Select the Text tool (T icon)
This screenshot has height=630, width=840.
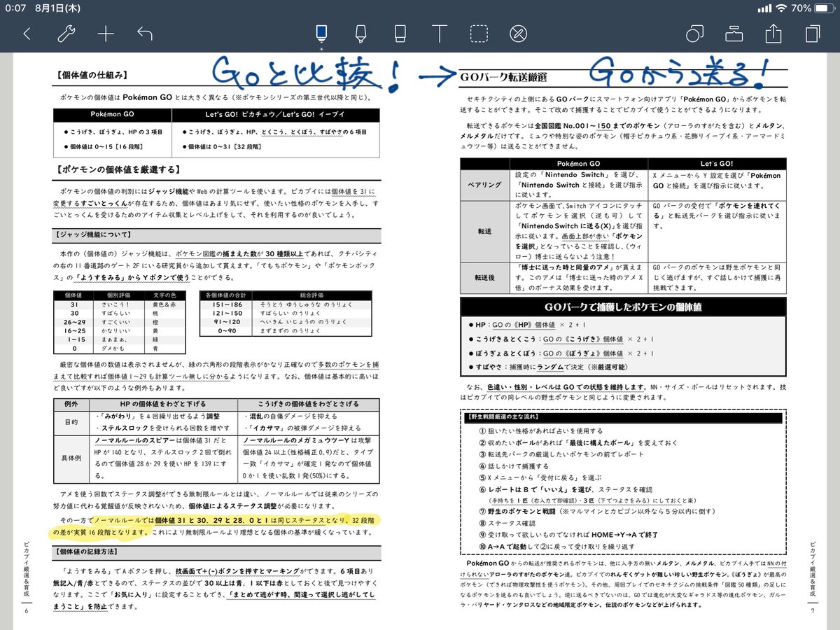pyautogui.click(x=439, y=34)
